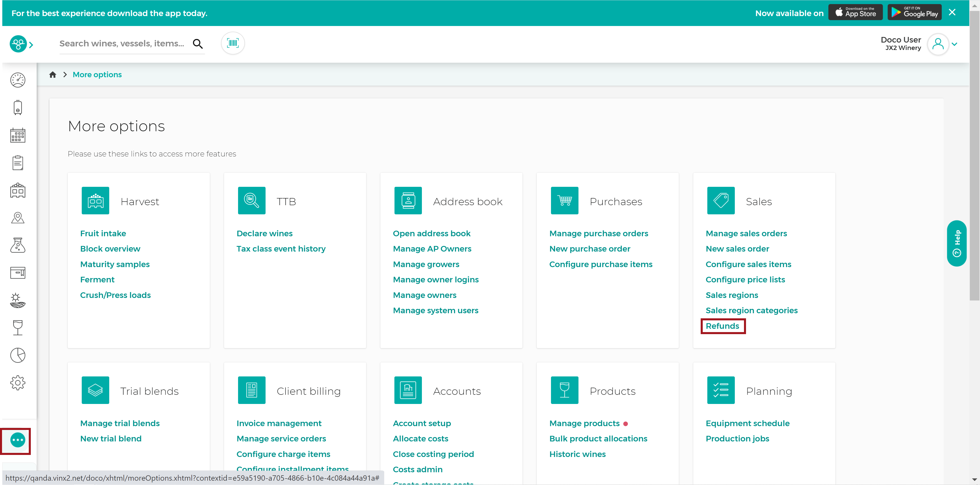The image size is (980, 485).
Task: Open the calendar icon in sidebar
Action: (x=18, y=135)
